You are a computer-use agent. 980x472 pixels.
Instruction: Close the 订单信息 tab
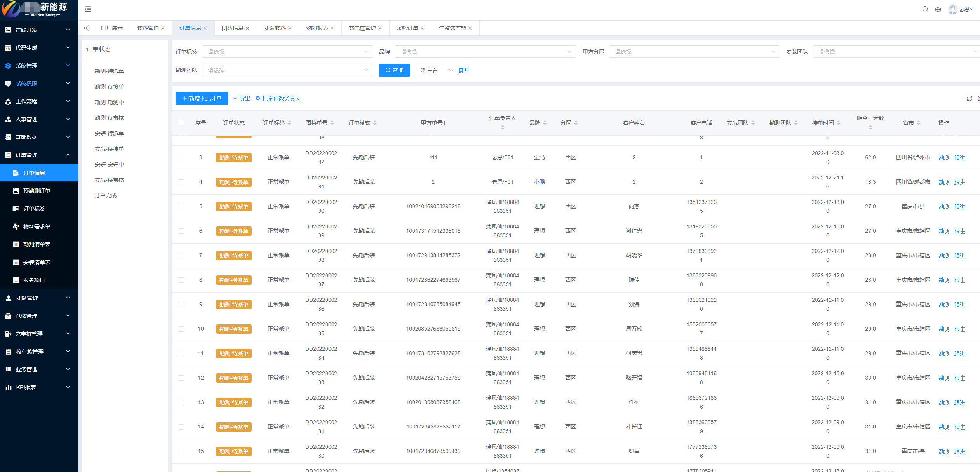(205, 28)
